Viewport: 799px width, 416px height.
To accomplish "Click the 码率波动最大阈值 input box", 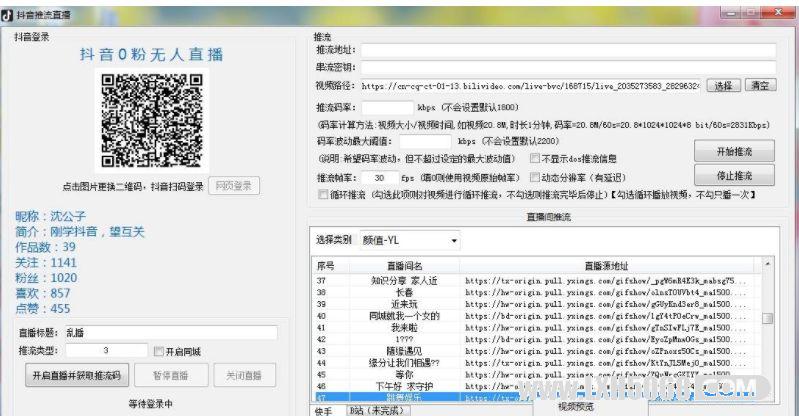I will pos(425,141).
